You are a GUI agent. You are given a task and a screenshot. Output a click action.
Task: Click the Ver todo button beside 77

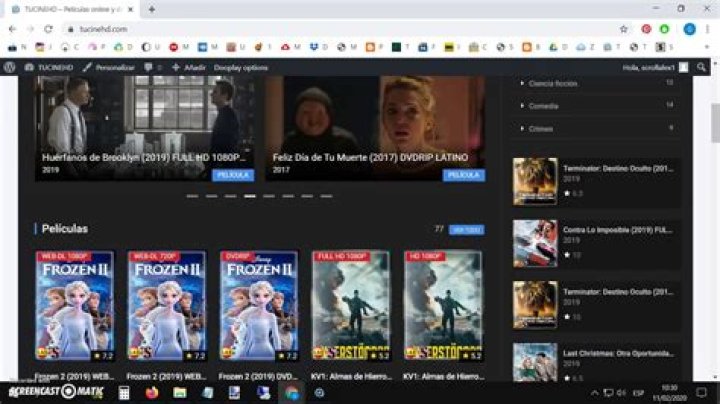[466, 230]
